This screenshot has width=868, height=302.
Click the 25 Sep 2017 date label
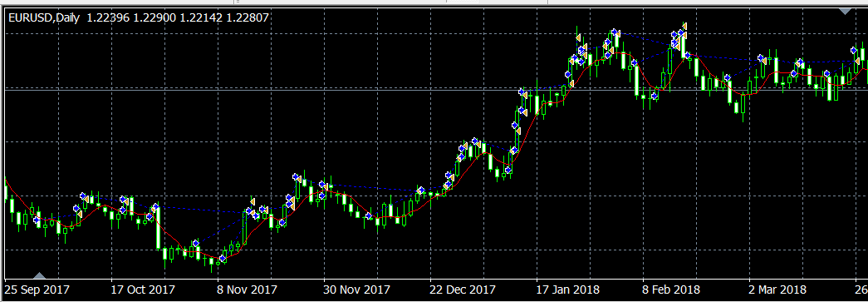click(37, 290)
